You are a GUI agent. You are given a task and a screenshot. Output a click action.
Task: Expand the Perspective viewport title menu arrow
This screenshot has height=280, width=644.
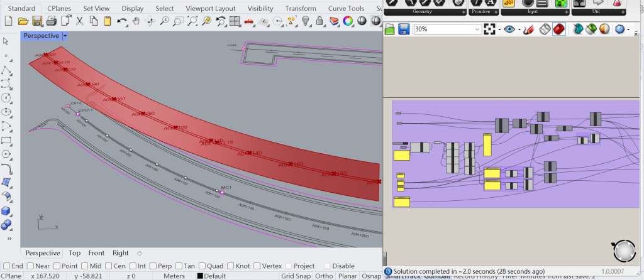click(65, 36)
